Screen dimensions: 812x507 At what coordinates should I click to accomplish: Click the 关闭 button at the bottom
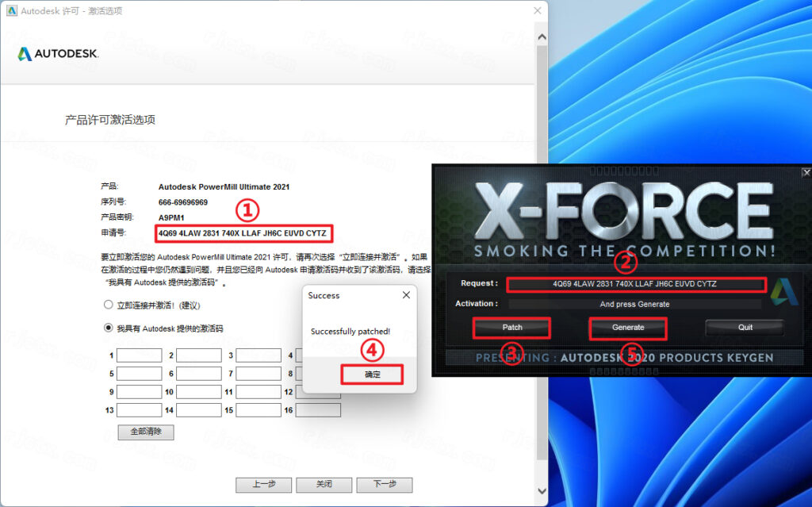324,485
